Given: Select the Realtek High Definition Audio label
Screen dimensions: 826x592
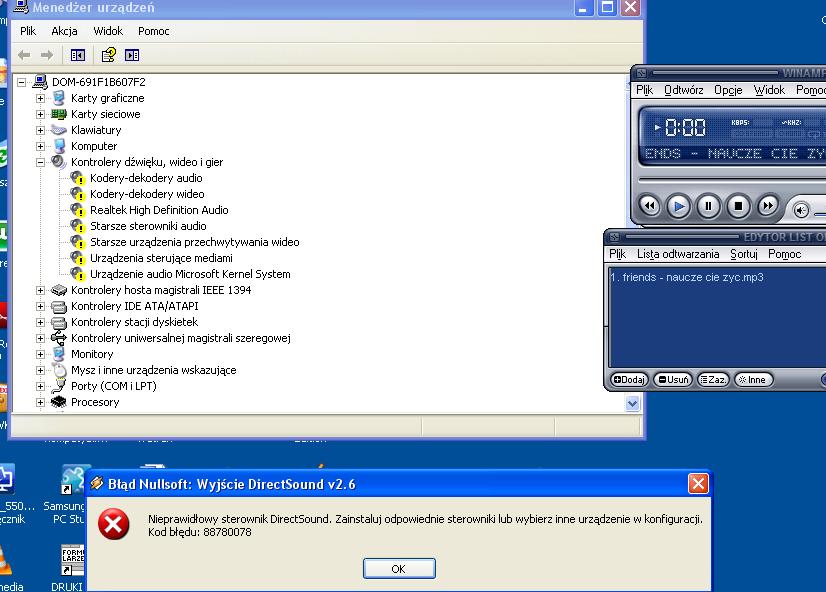Looking at the screenshot, I should 159,210.
